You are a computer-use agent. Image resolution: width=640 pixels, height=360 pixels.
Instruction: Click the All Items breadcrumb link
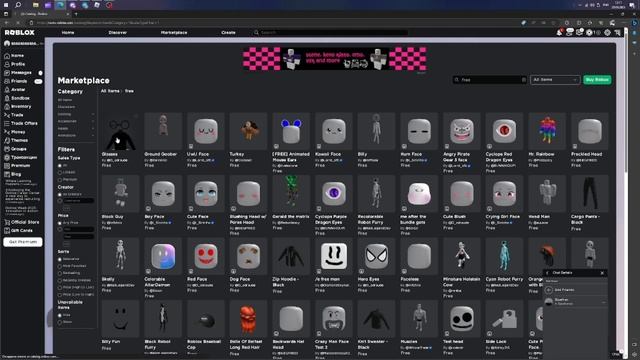pos(110,91)
